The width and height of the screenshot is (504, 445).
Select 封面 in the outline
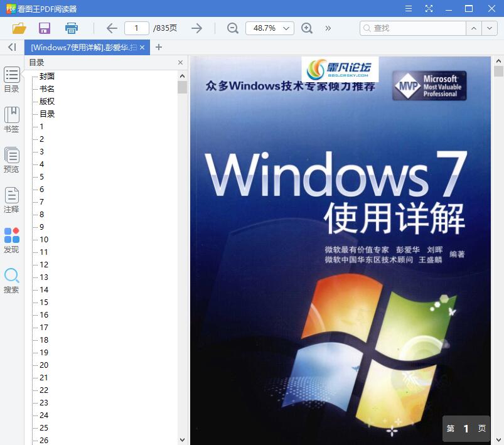pyautogui.click(x=47, y=76)
